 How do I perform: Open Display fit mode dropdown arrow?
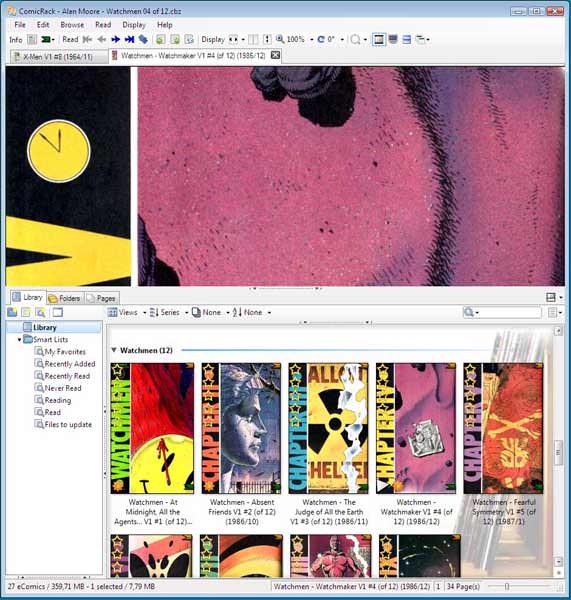pos(243,40)
